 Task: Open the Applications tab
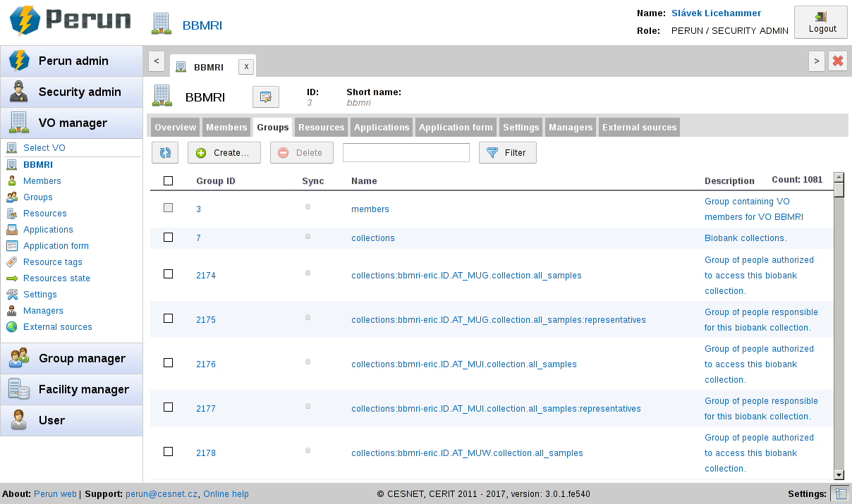click(382, 128)
